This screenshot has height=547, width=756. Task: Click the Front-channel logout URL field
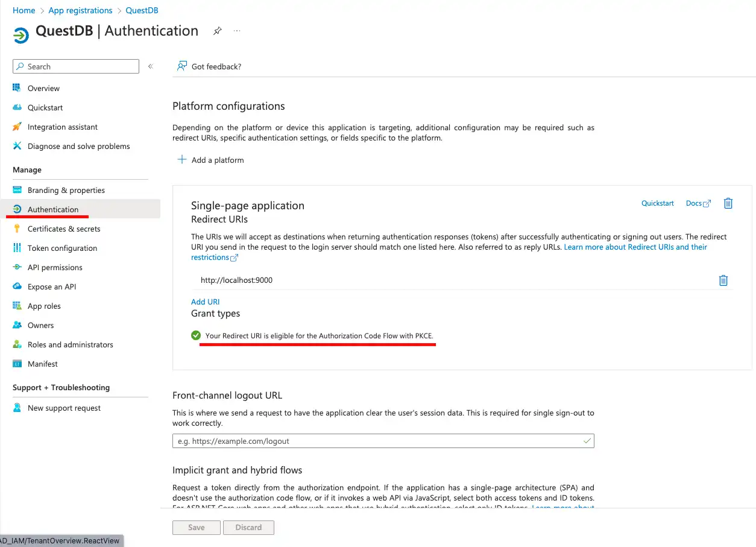(x=383, y=441)
